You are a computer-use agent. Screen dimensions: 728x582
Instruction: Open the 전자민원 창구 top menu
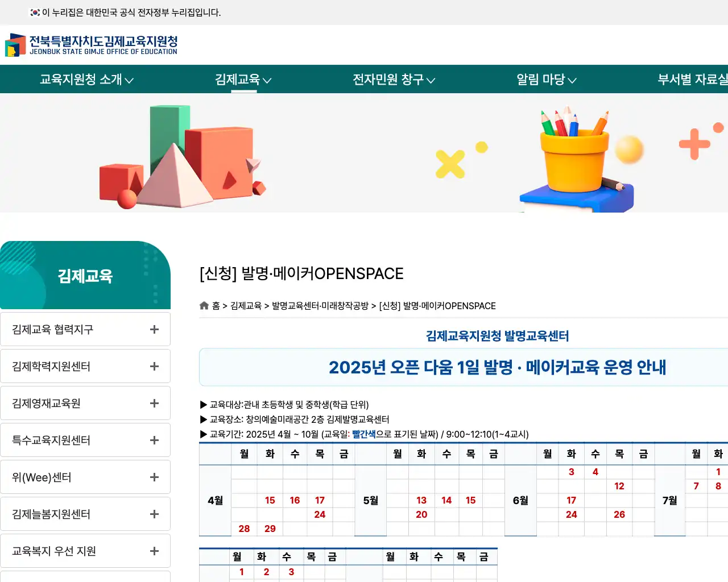point(394,80)
